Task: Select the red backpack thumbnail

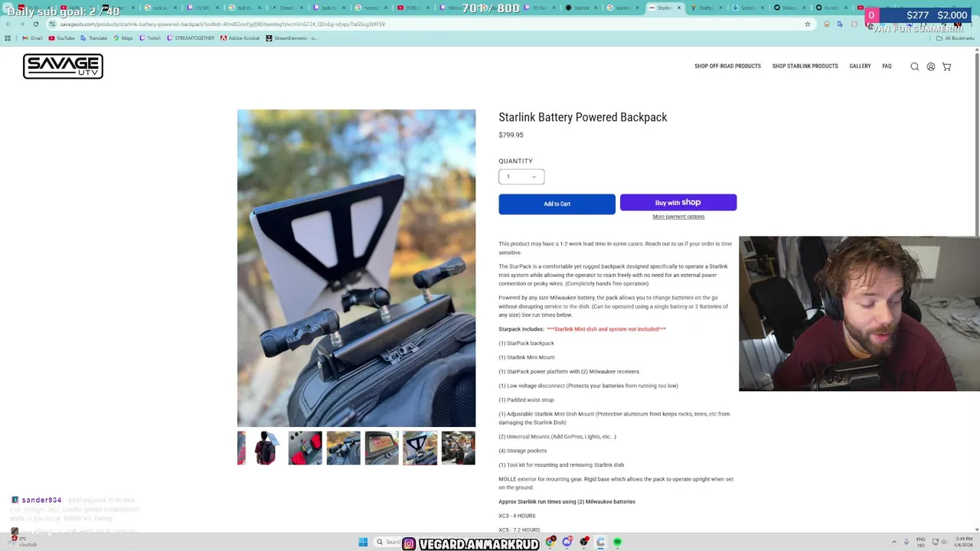Action: 266,448
